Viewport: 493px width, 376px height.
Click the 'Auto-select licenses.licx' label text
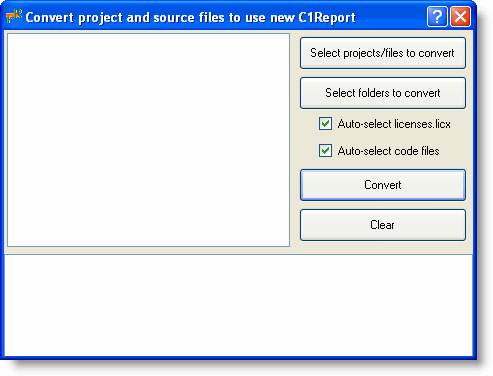tap(394, 124)
